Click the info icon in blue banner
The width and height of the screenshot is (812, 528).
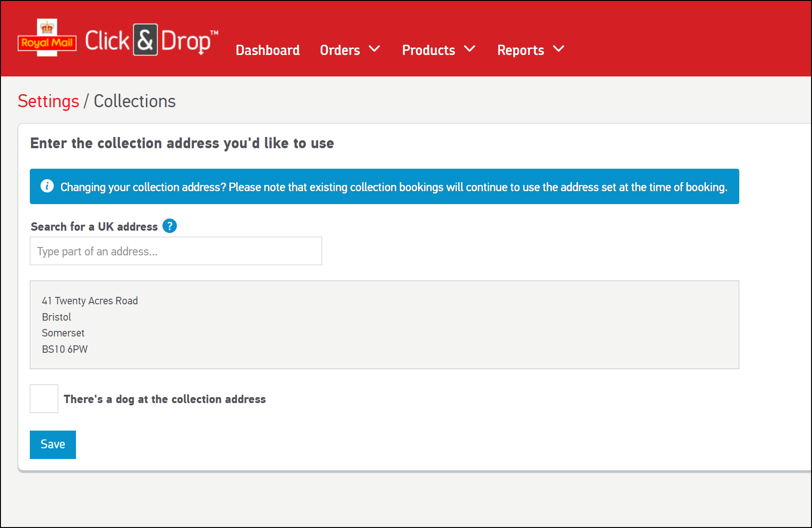click(x=47, y=186)
